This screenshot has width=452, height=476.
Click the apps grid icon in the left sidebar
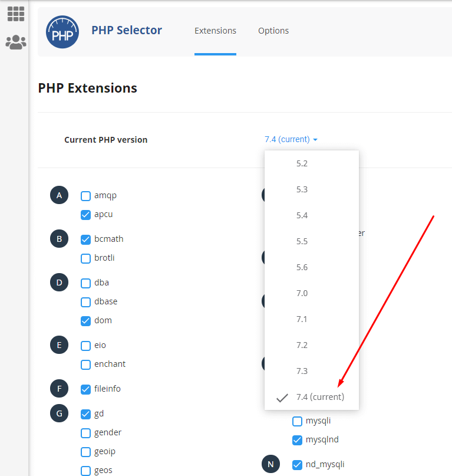(15, 13)
